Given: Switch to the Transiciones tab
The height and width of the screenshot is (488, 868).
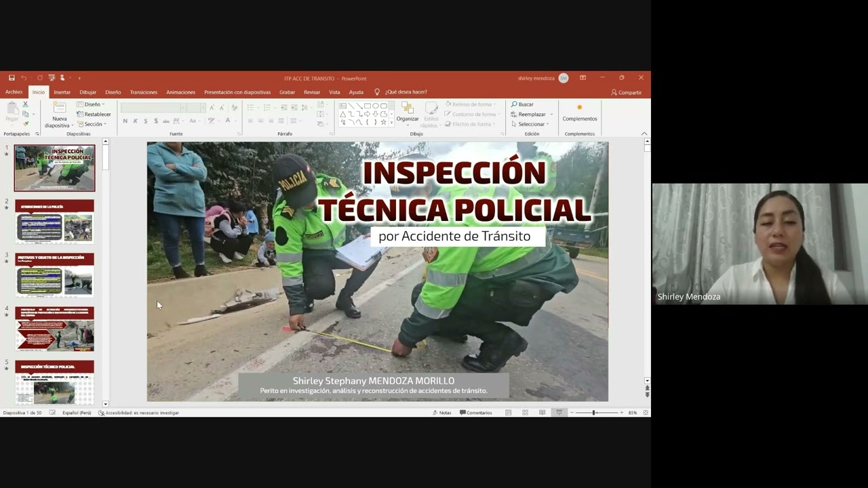Looking at the screenshot, I should (144, 92).
